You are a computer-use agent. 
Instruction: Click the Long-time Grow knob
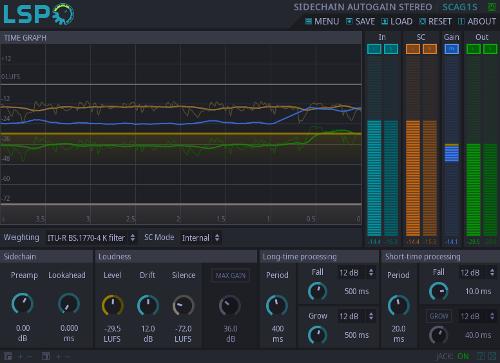click(317, 335)
